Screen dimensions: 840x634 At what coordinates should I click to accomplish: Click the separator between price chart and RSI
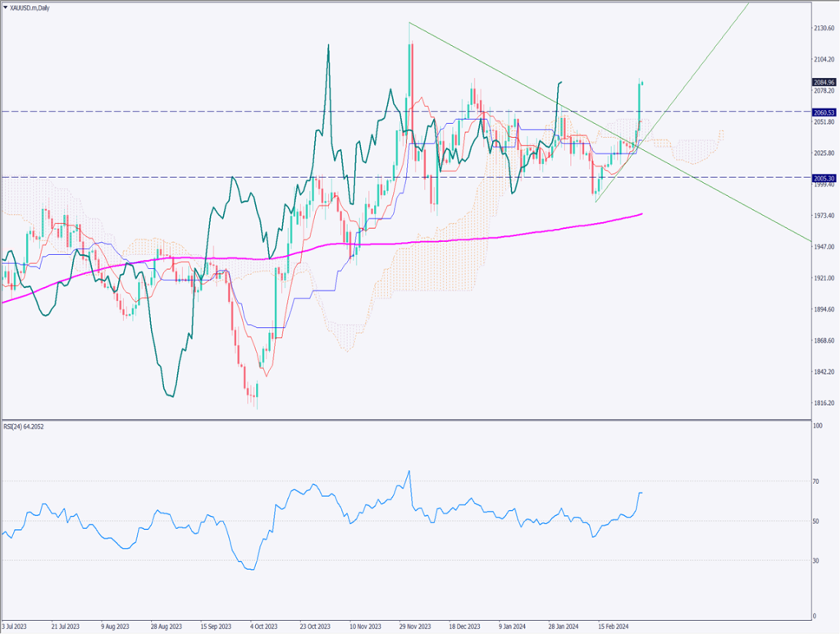click(410, 420)
